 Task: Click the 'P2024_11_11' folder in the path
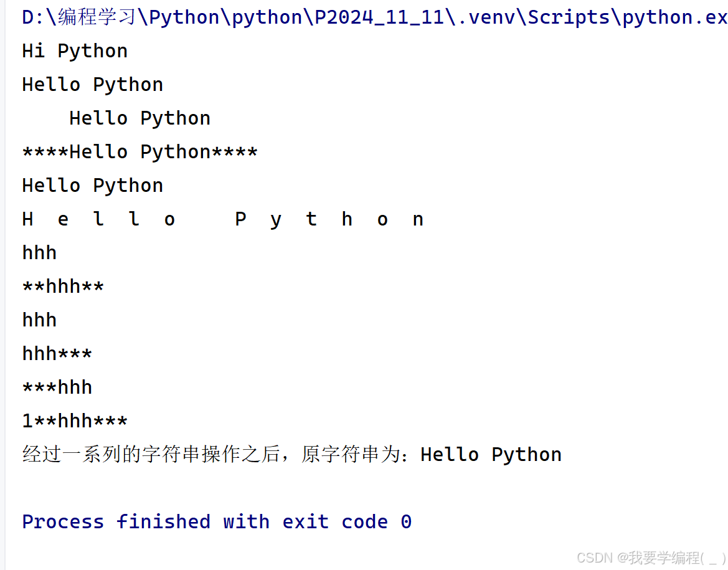[380, 17]
